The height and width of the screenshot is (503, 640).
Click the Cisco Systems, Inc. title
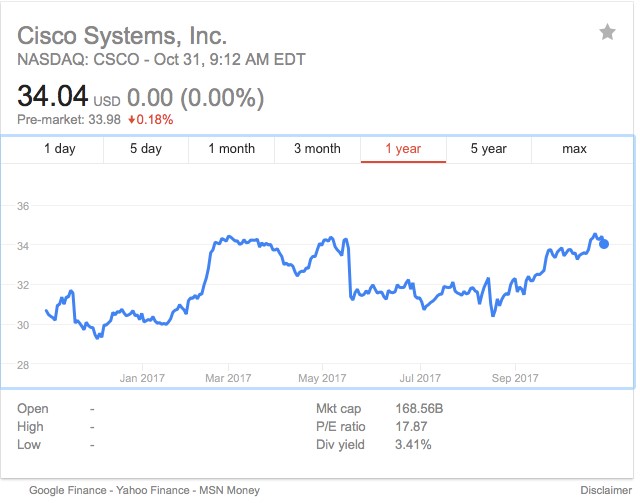click(115, 35)
